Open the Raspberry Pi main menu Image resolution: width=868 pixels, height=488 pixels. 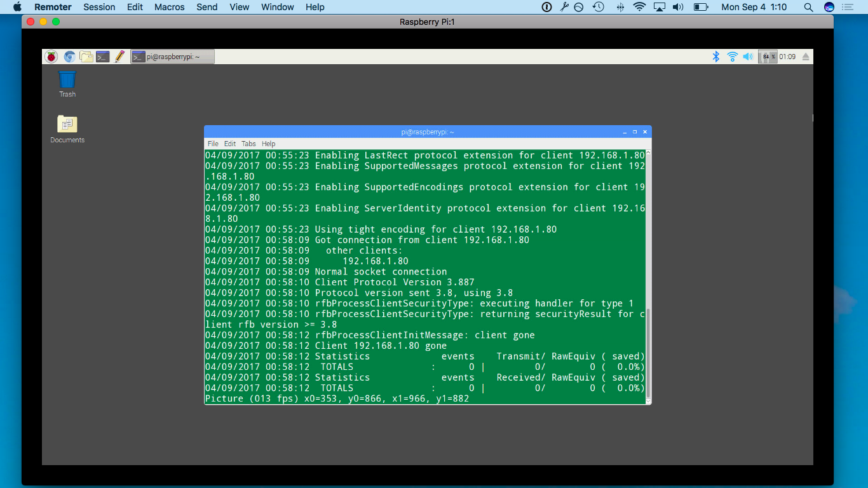[x=51, y=57]
